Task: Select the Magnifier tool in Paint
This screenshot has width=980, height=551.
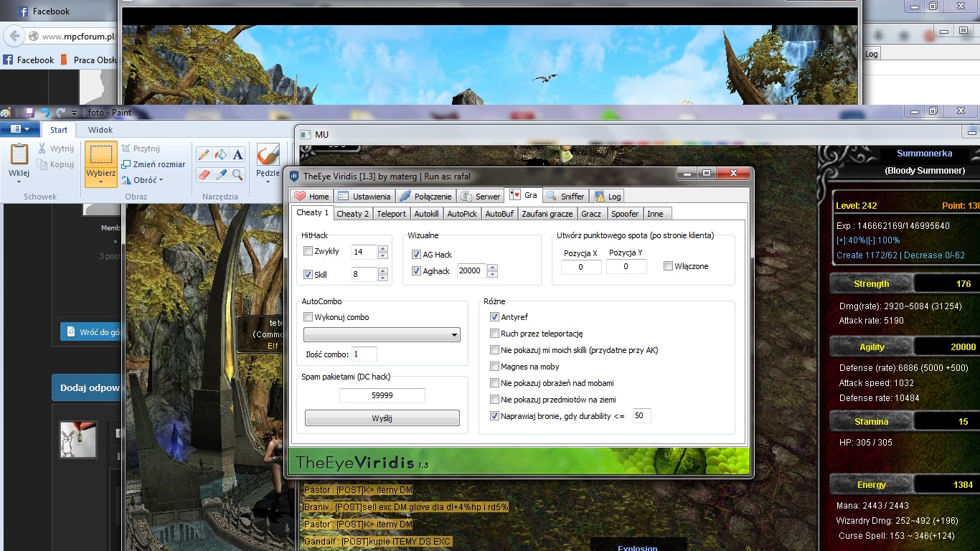Action: pos(238,174)
